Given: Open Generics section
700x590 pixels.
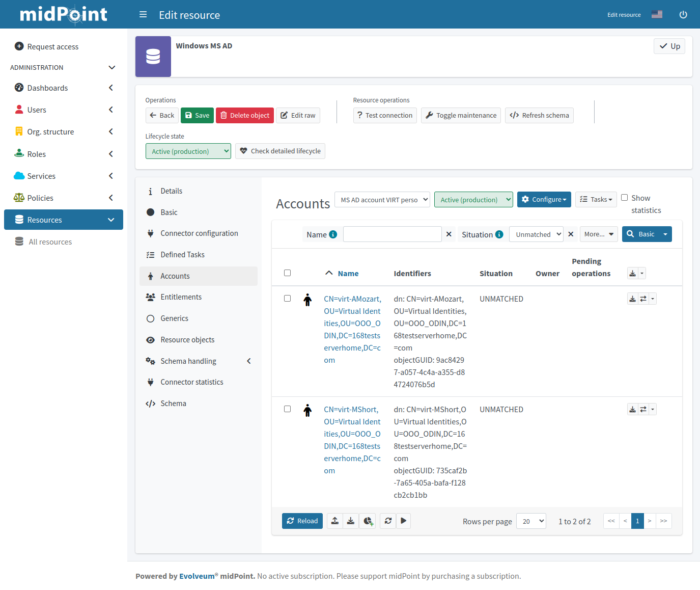Looking at the screenshot, I should [x=199, y=318].
